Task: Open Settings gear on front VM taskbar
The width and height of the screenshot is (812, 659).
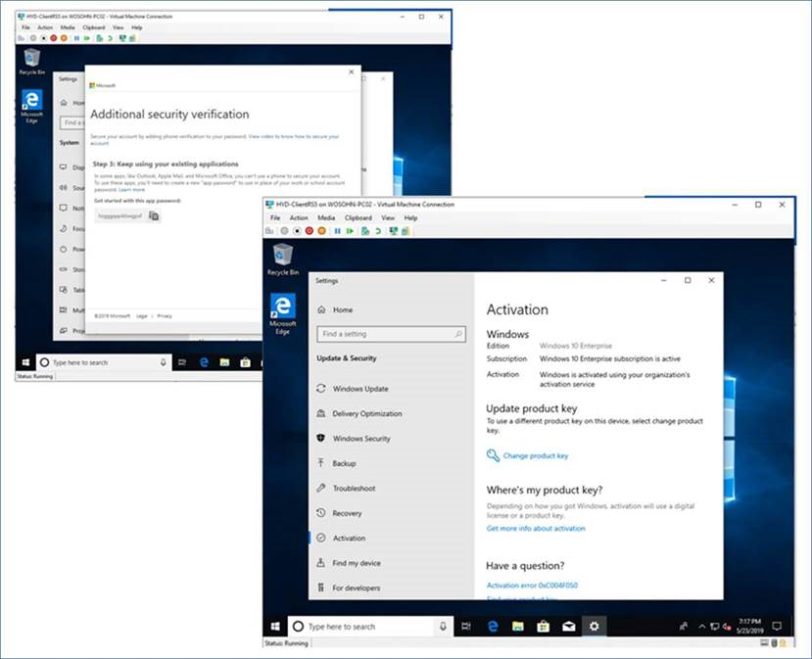Action: (x=595, y=627)
